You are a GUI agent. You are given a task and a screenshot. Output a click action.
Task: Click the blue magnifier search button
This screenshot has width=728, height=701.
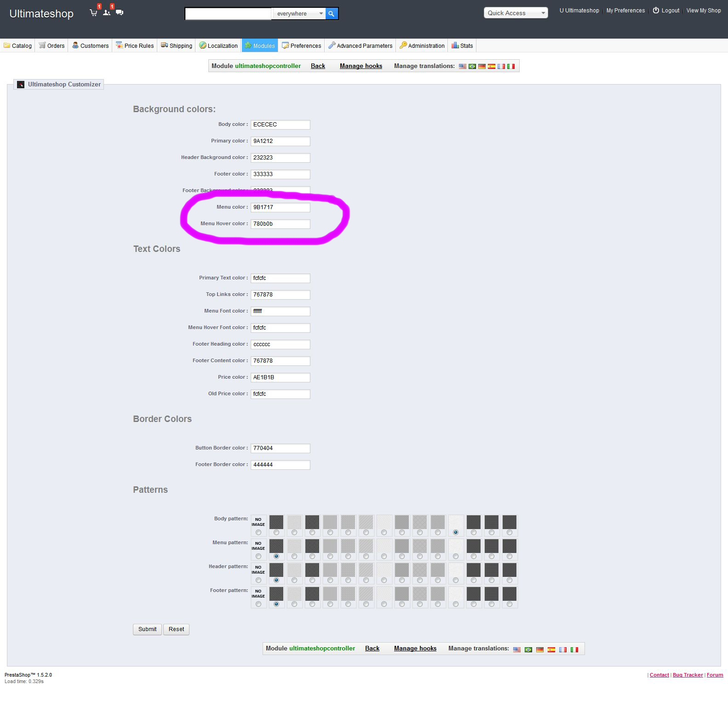point(332,14)
